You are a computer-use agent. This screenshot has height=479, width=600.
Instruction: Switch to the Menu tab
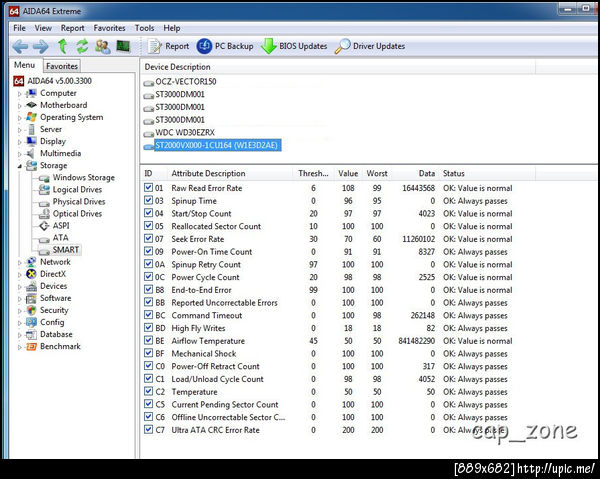[x=24, y=65]
